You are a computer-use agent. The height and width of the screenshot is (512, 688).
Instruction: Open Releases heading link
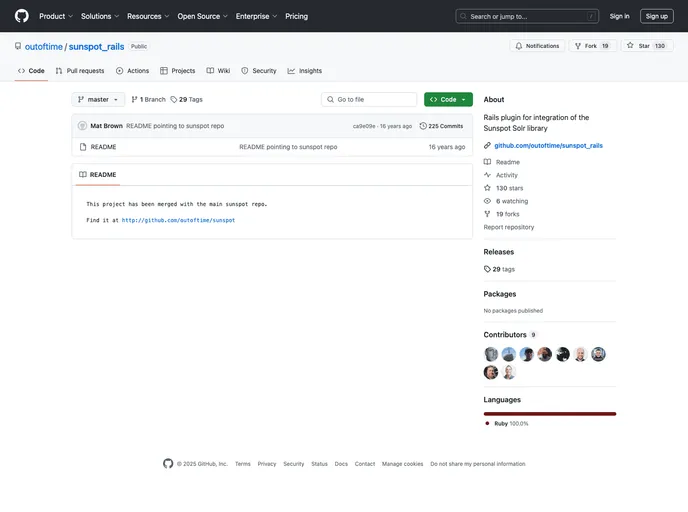(498, 252)
